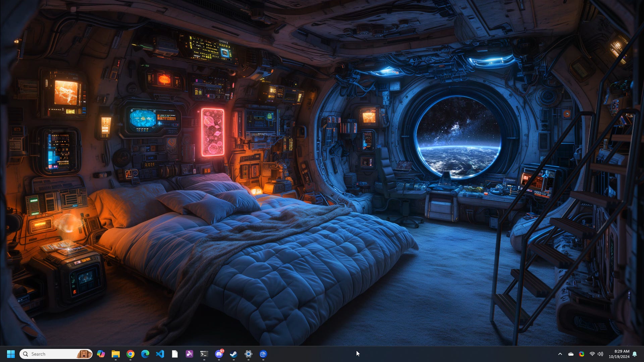This screenshot has height=362, width=644.
Task: Open Visual Studio Code
Action: [x=160, y=354]
